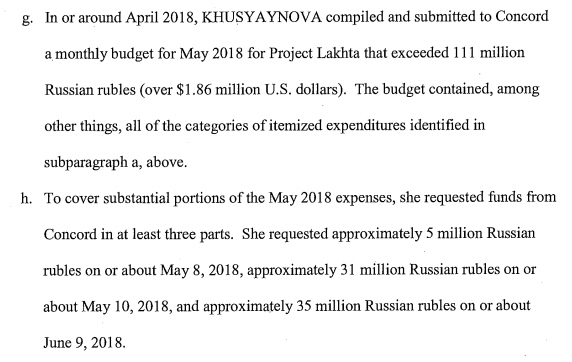Click the paragraph marker g.

[x=27, y=18]
